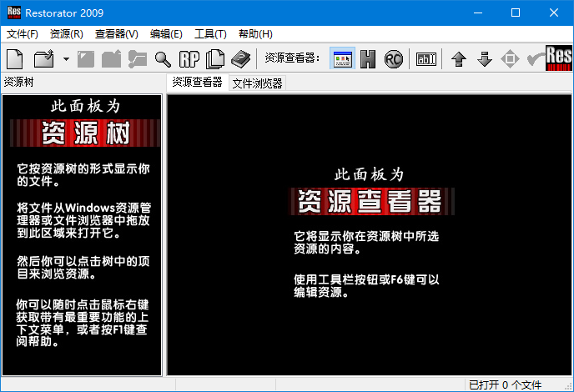This screenshot has width=574, height=392.
Task: Open the 工具(T) menu
Action: 210,34
